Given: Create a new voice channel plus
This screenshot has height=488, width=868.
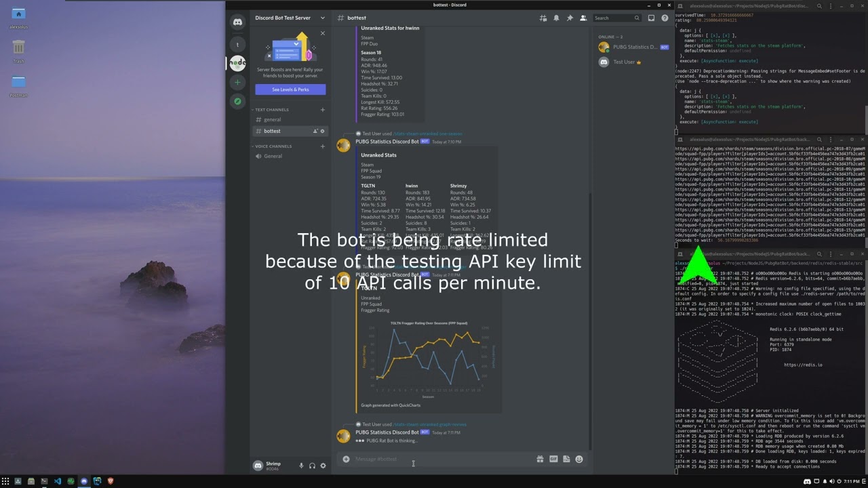Looking at the screenshot, I should coord(323,146).
